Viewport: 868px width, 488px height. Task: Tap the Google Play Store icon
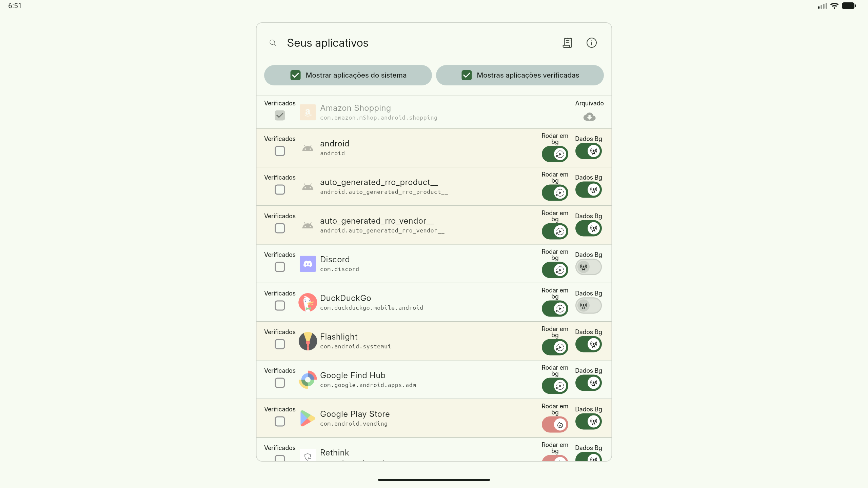(308, 418)
